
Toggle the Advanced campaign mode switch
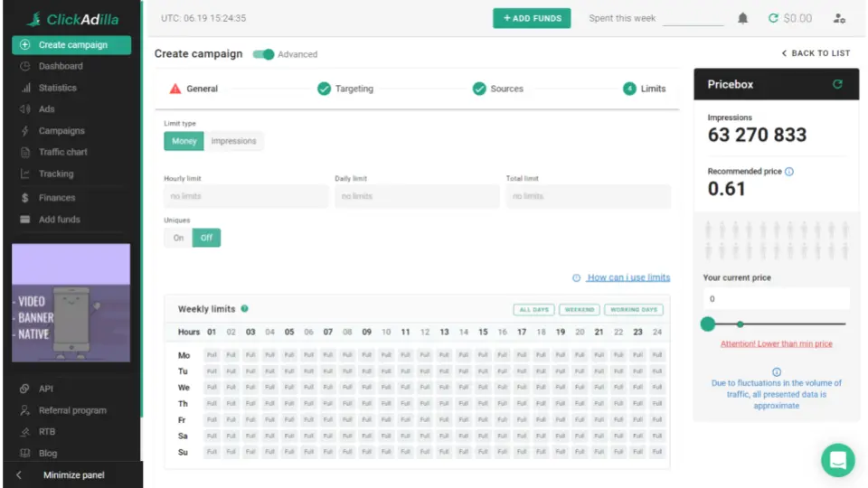(263, 54)
